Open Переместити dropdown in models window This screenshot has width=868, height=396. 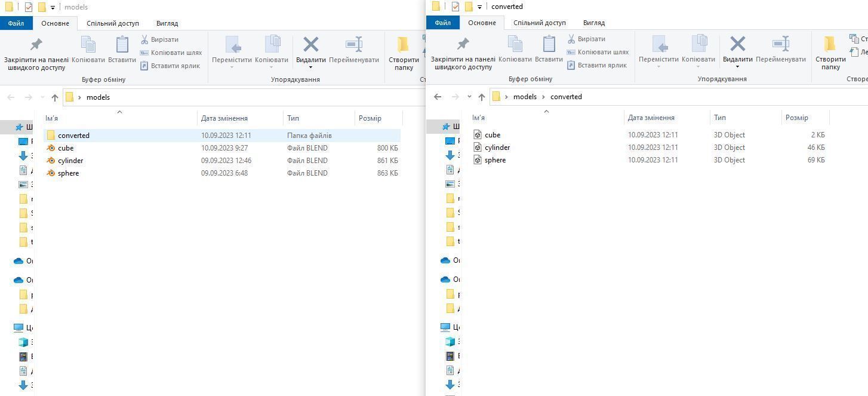pos(232,67)
